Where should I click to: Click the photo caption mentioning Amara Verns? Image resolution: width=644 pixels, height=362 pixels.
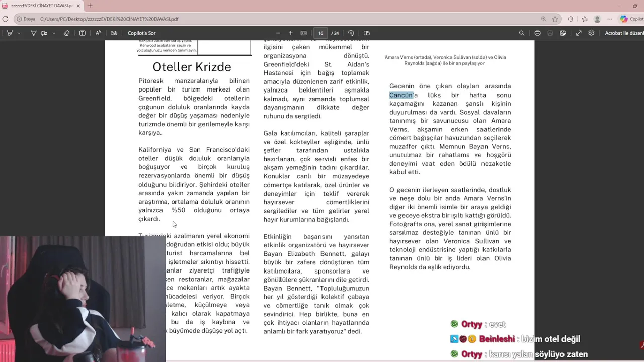click(445, 60)
